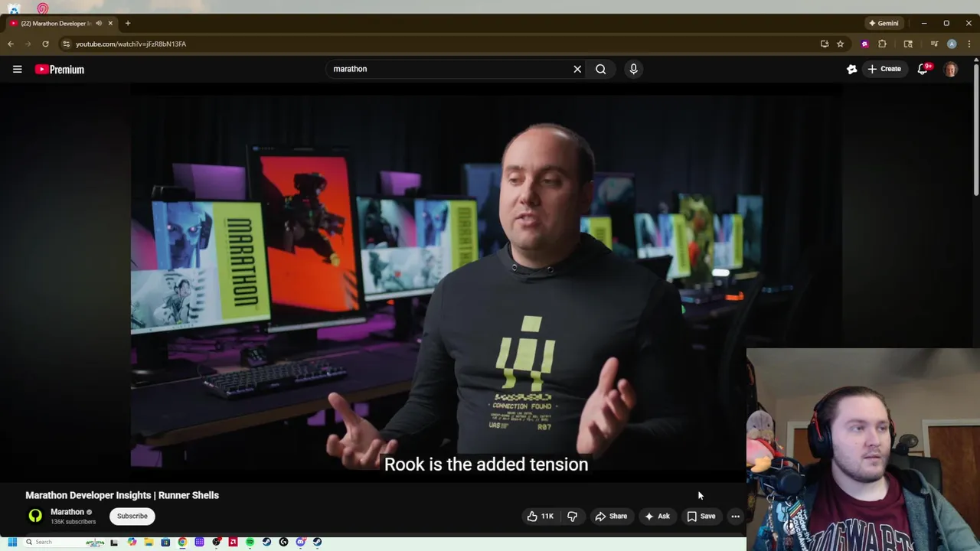The height and width of the screenshot is (551, 980).
Task: Close the Marathon Developer tab
Action: click(110, 23)
